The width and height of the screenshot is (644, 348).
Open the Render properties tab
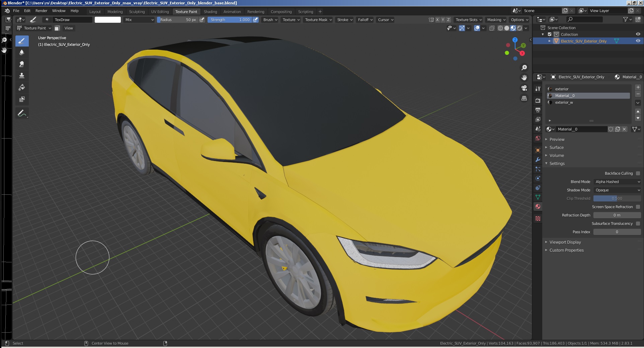coord(538,100)
